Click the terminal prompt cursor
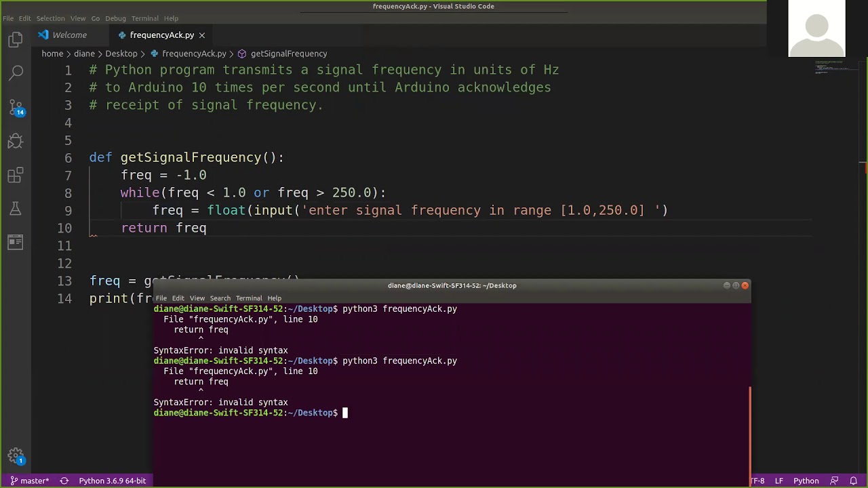Viewport: 868px width, 488px height. (344, 413)
